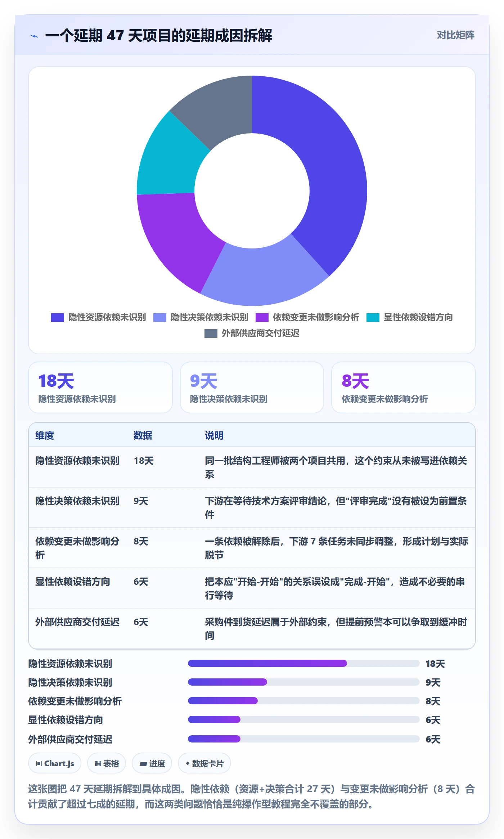Viewport: 504px width, 839px height.
Task: Click progress bar for 显性依赖设错方向
Action: click(x=304, y=719)
